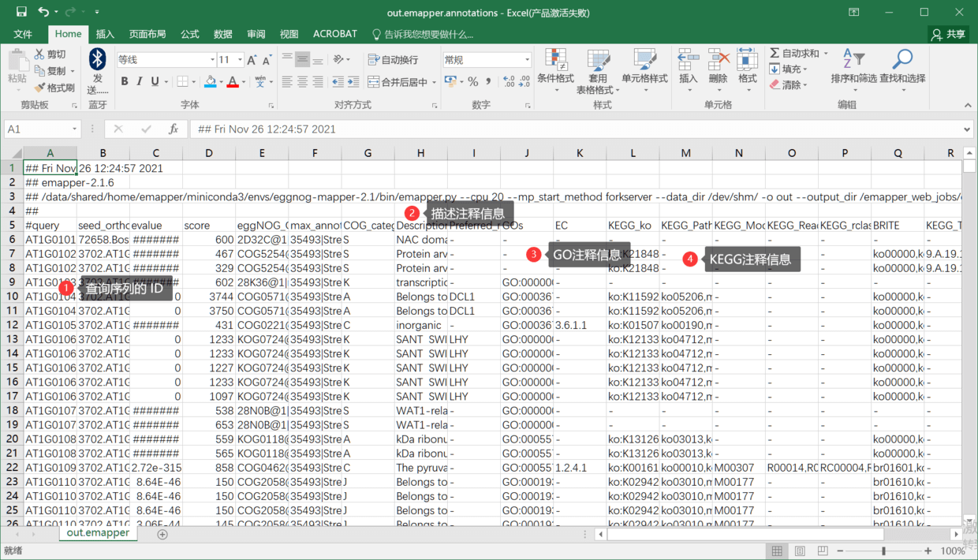The width and height of the screenshot is (978, 560).
Task: Click the Copy (复制) button
Action: point(51,71)
